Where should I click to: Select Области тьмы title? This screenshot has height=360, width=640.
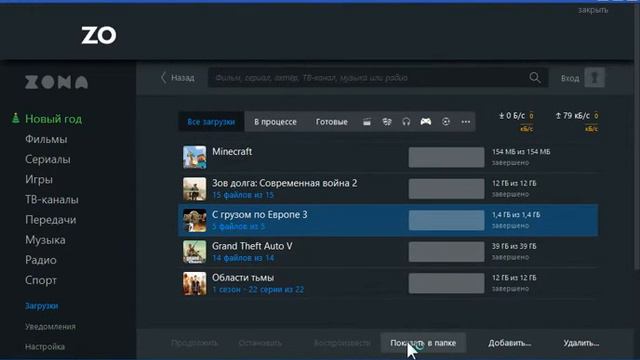243,278
